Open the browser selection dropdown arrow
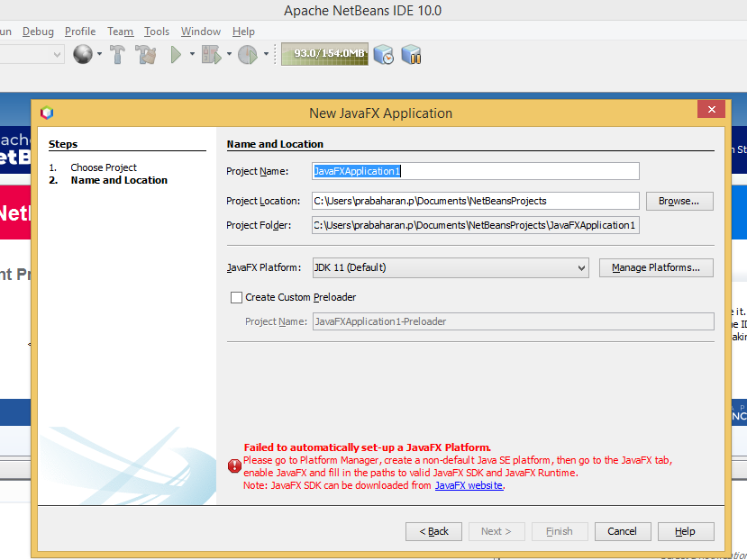747x560 pixels. pos(99,54)
